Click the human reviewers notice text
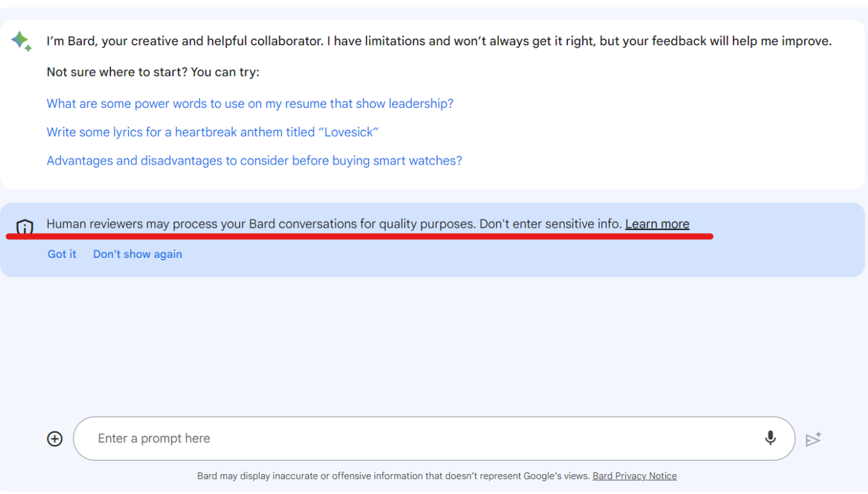This screenshot has width=868, height=494. tap(334, 224)
